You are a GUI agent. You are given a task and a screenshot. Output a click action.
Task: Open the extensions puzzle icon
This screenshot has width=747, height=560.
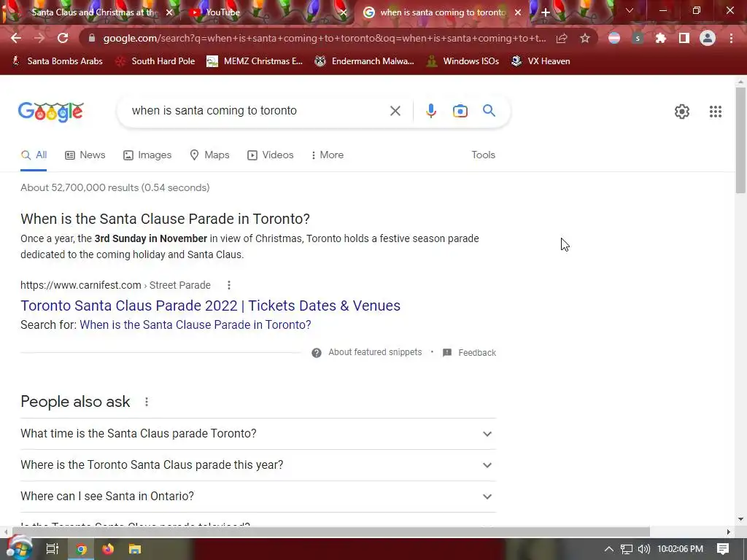coord(661,38)
